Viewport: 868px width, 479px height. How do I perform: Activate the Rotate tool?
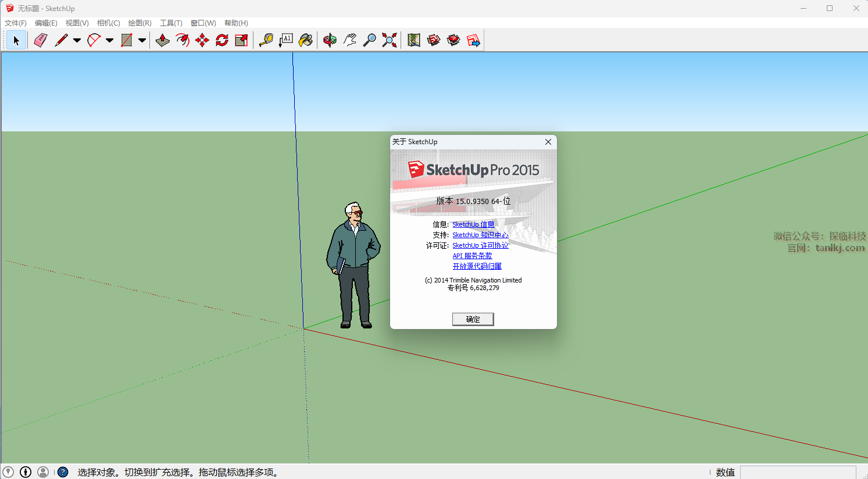click(222, 40)
